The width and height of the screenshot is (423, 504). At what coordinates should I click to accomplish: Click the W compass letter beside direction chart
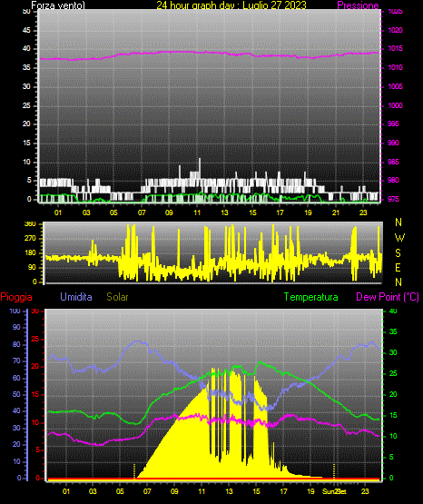(399, 238)
